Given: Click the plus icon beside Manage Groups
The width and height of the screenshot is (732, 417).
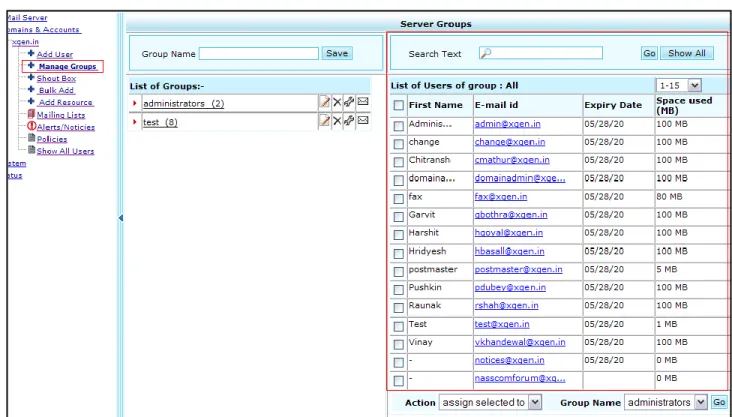Looking at the screenshot, I should tap(31, 65).
